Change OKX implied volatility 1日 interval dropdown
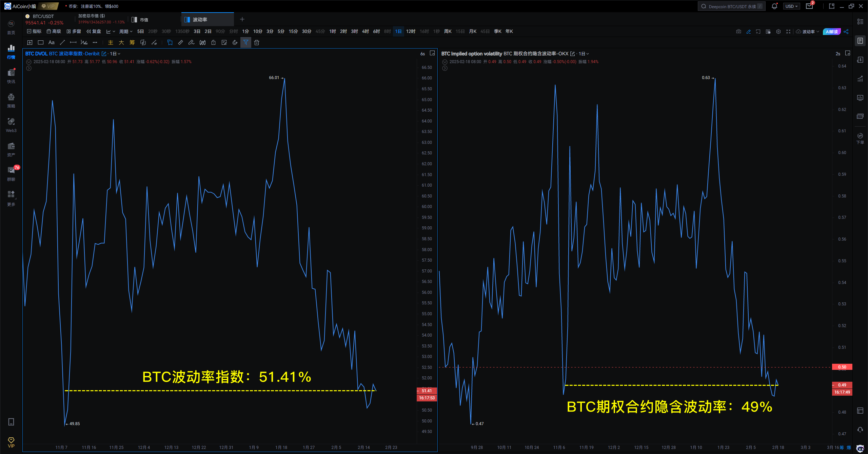This screenshot has height=454, width=868. [x=584, y=54]
